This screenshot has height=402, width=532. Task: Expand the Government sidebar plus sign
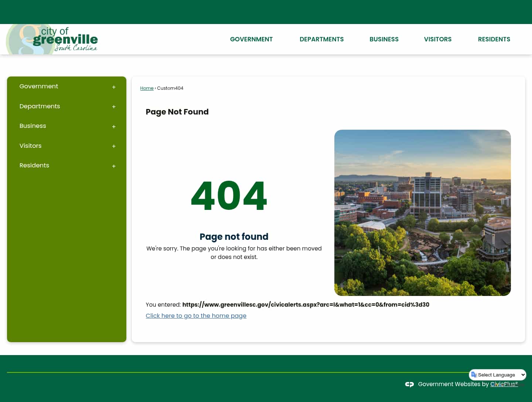(x=114, y=87)
